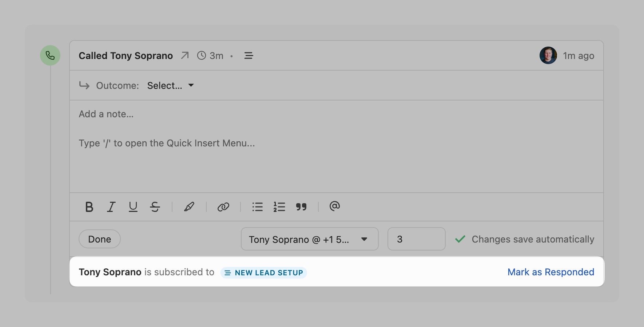This screenshot has height=327, width=644.
Task: Click the user avatar photo
Action: click(548, 55)
